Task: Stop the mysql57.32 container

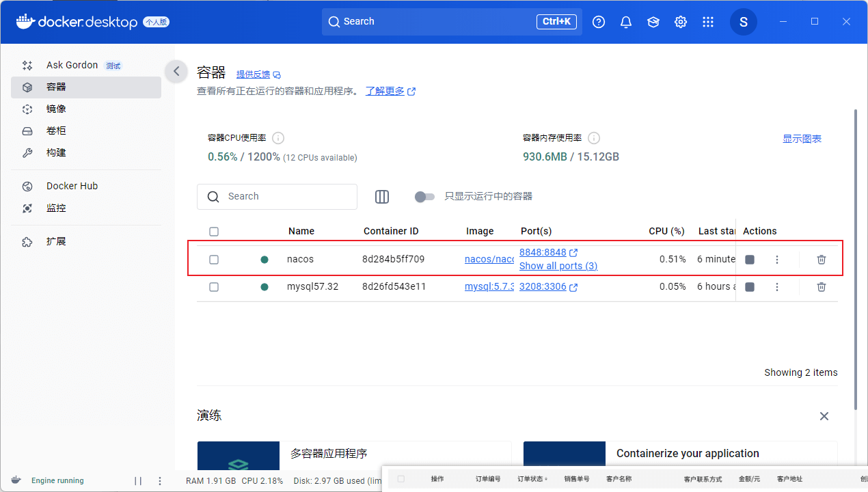Action: tap(750, 287)
